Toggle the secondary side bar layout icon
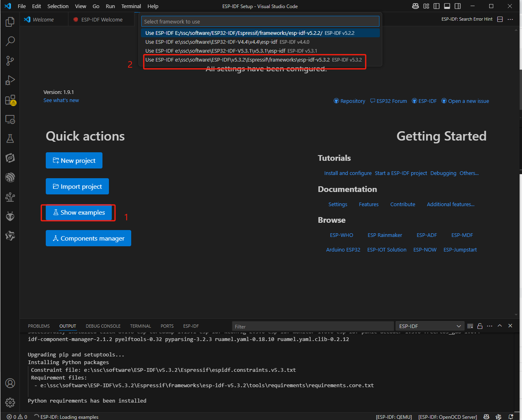The image size is (522, 420). point(458,6)
